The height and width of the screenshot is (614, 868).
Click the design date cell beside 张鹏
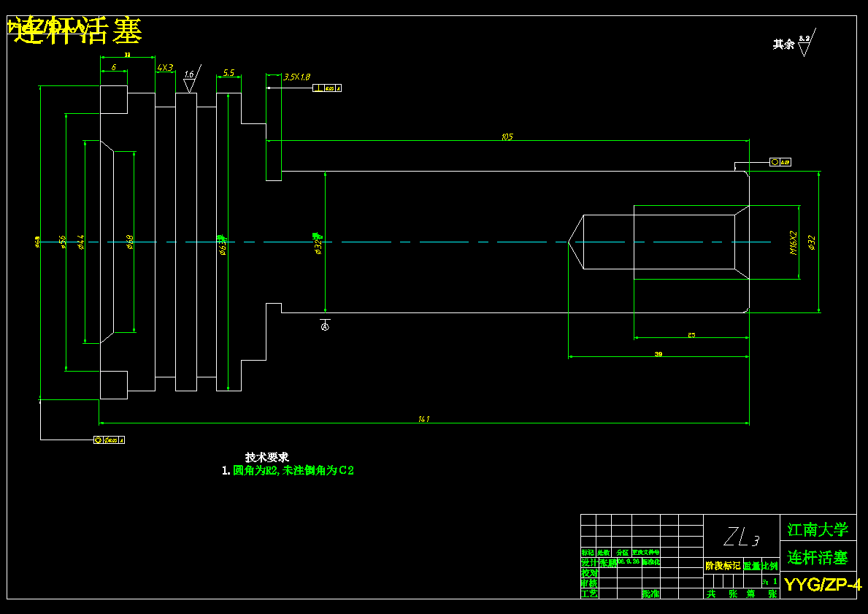click(x=629, y=561)
